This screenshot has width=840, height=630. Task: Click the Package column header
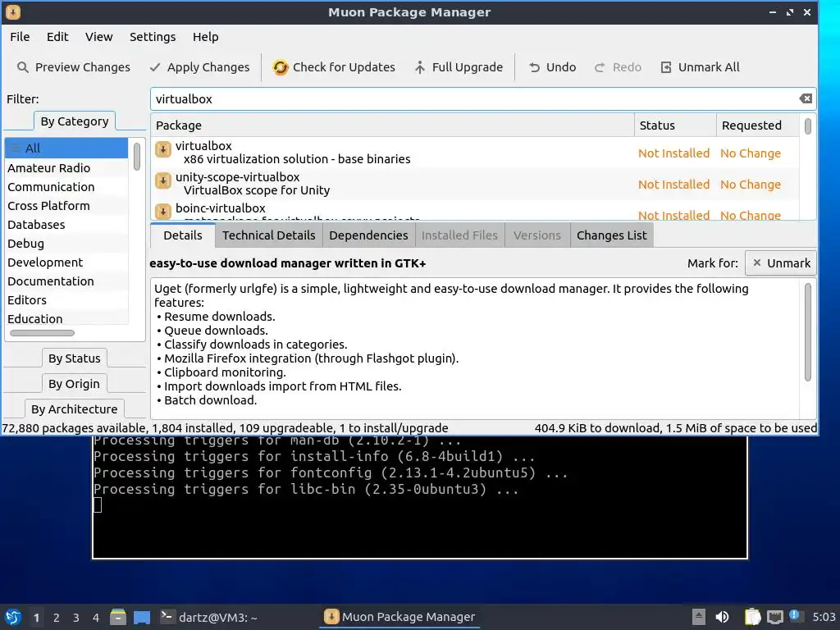coord(392,126)
